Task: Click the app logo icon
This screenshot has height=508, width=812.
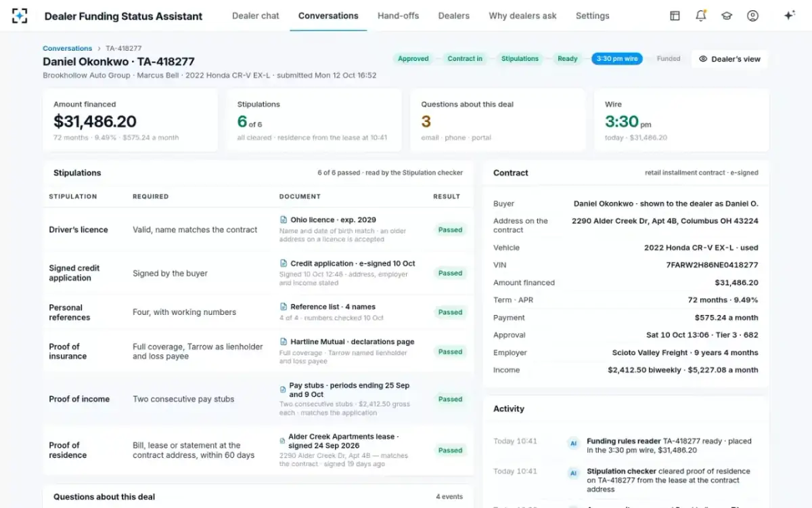Action: [20, 16]
